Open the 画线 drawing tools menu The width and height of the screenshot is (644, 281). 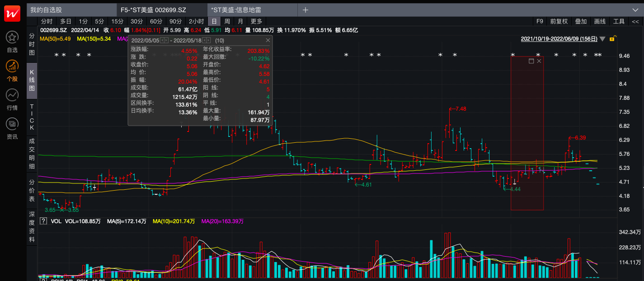[600, 21]
